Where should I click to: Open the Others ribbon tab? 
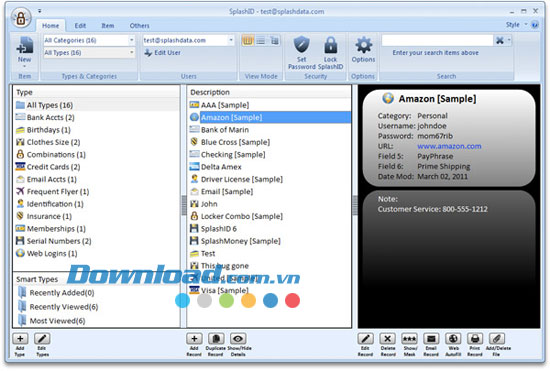click(139, 26)
